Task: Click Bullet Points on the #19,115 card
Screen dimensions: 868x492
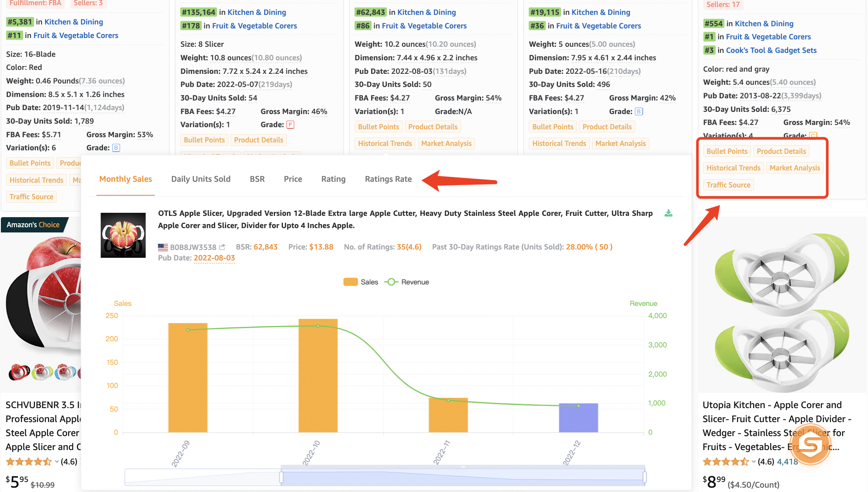Action: (x=553, y=127)
